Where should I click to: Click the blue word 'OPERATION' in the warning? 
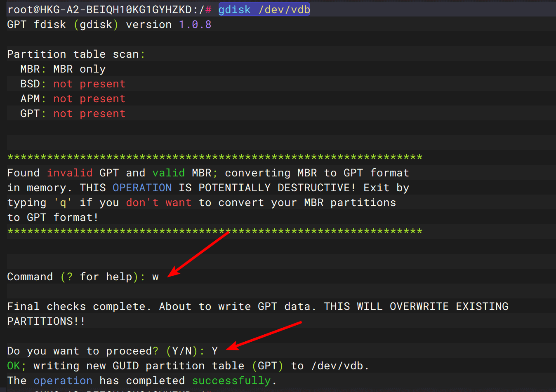point(142,188)
